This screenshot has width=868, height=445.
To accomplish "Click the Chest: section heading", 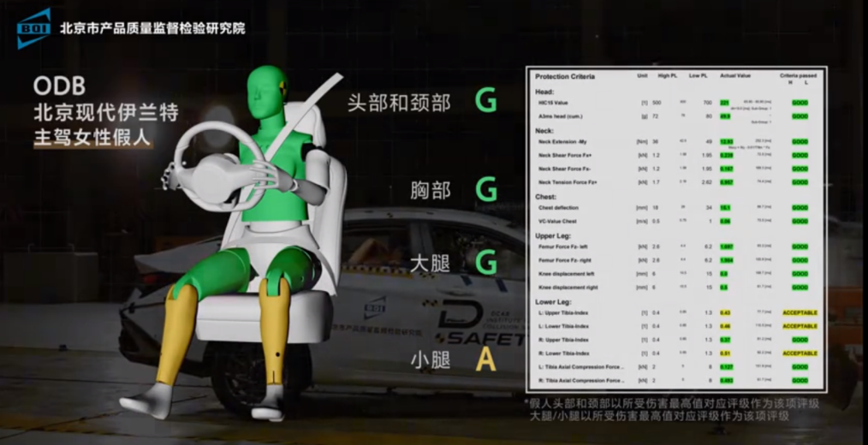I will [x=546, y=197].
